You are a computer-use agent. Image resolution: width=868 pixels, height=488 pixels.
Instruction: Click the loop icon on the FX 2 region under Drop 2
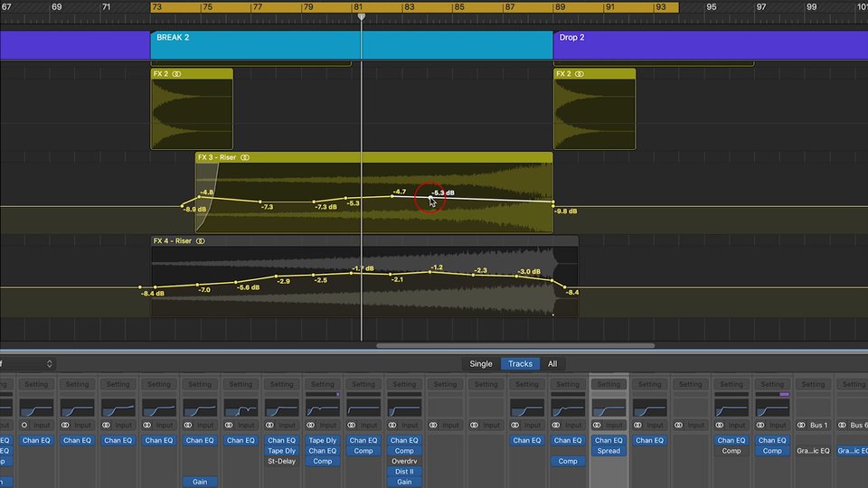[579, 73]
